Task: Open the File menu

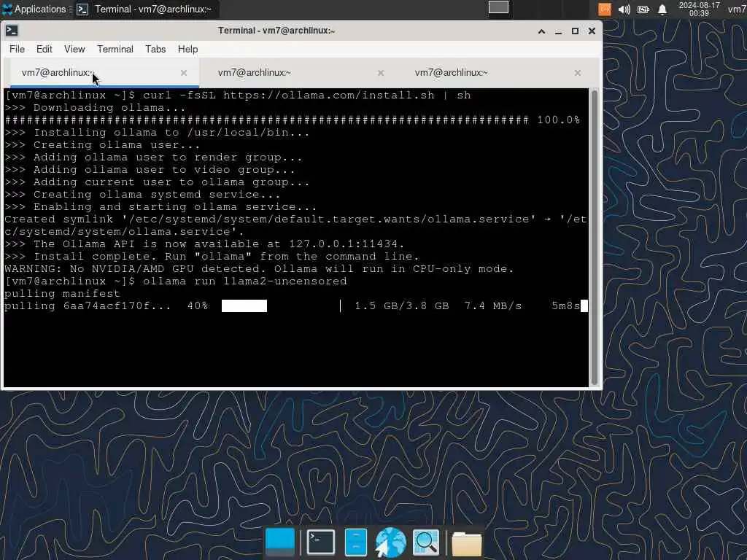Action: [x=18, y=49]
